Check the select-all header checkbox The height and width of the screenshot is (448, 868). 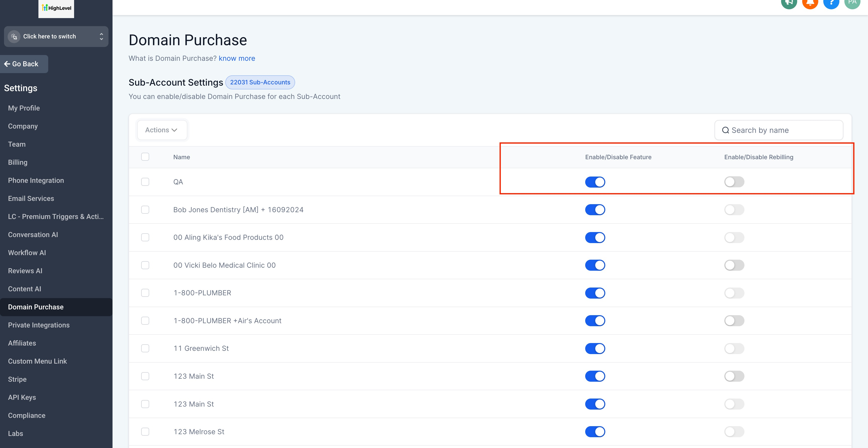145,157
